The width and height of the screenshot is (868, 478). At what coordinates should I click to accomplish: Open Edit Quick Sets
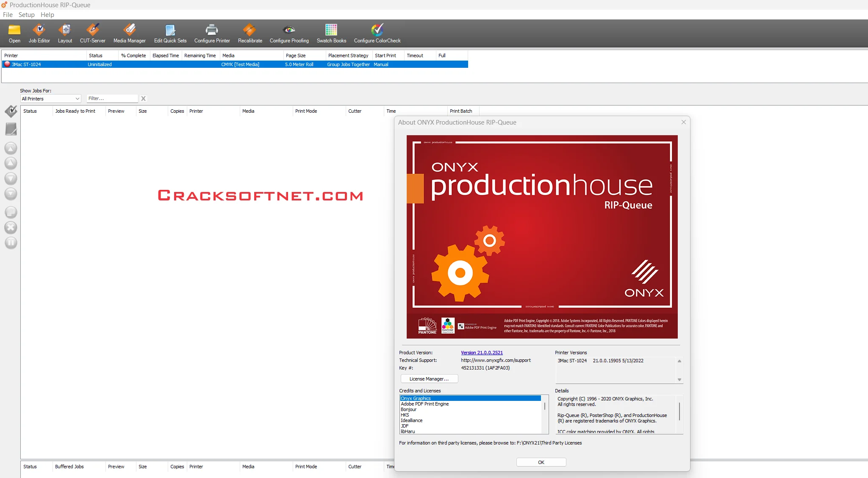[x=170, y=33]
